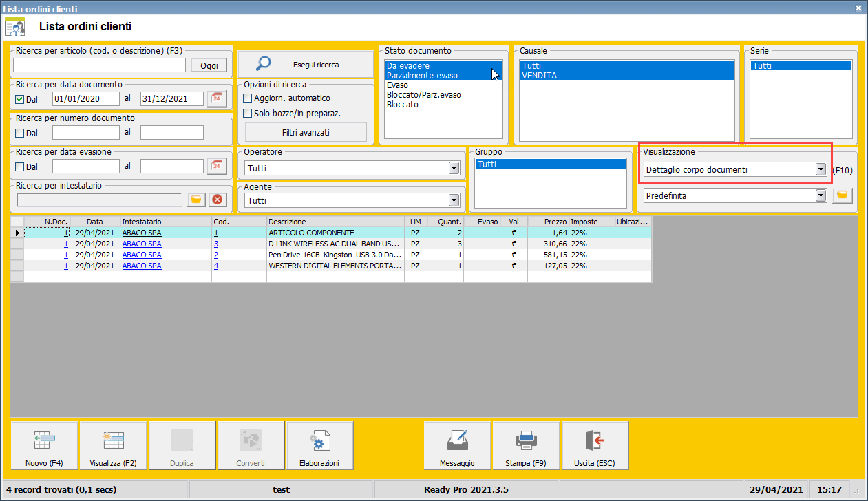
Task: Clear intestatario with the red X icon
Action: pyautogui.click(x=218, y=200)
